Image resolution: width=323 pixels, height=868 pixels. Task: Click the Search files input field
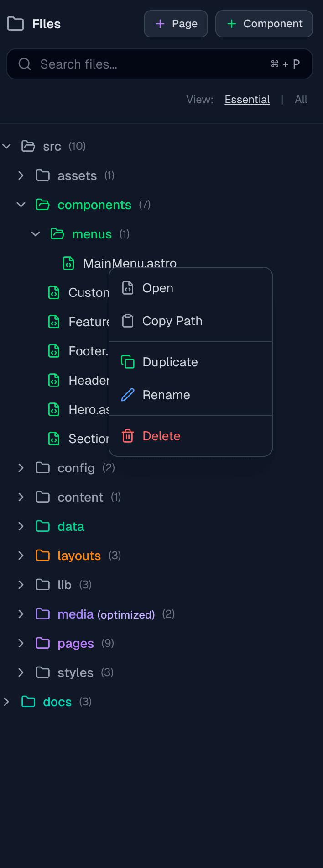point(137,64)
